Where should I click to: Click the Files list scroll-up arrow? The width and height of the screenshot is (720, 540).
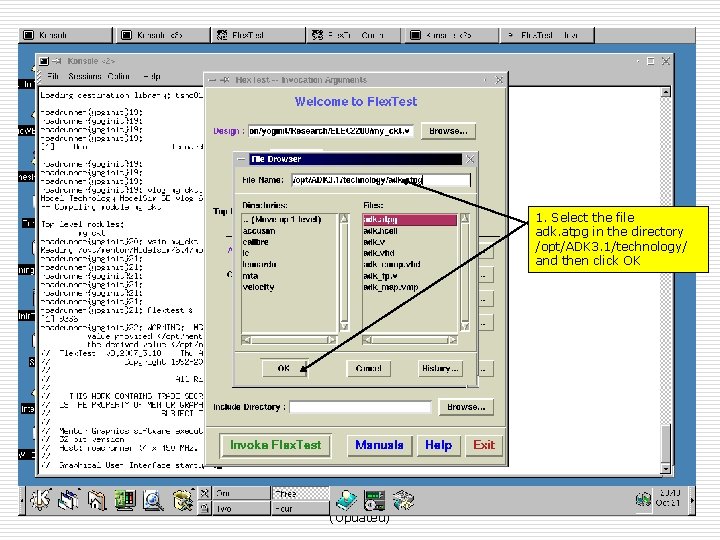coord(465,219)
